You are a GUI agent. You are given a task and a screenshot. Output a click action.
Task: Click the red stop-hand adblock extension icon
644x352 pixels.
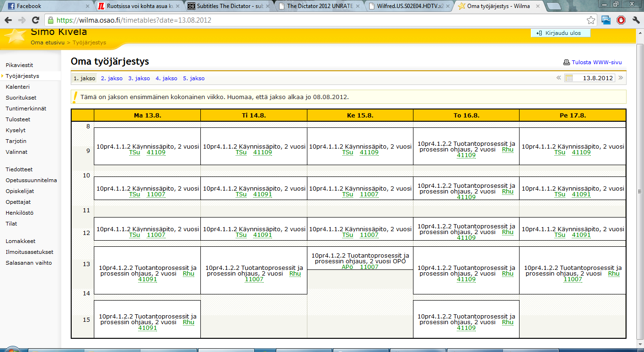click(621, 20)
